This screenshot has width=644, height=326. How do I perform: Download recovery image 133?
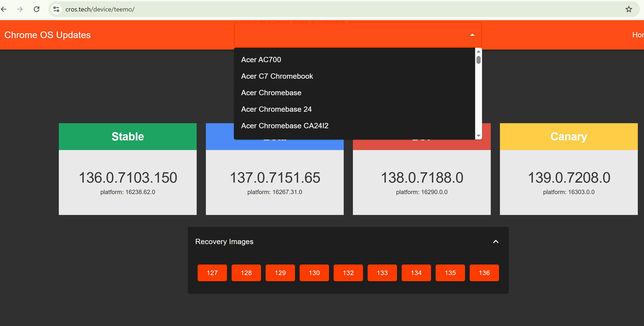coord(382,273)
